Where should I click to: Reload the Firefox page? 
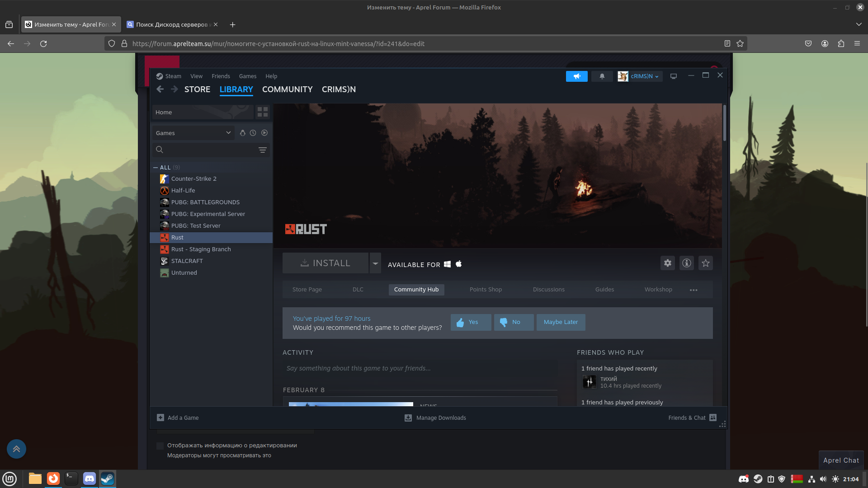coord(43,44)
